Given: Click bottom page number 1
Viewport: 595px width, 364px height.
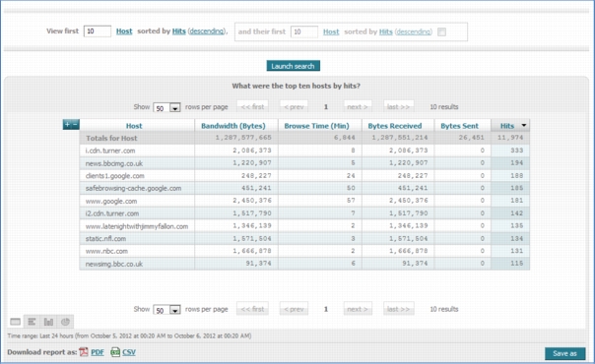Looking at the screenshot, I should click(326, 309).
